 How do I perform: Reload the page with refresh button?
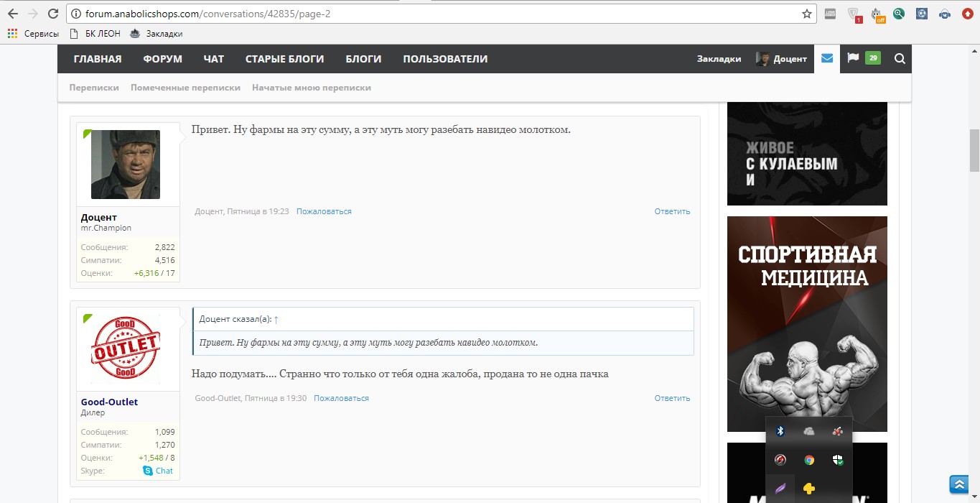click(x=52, y=14)
